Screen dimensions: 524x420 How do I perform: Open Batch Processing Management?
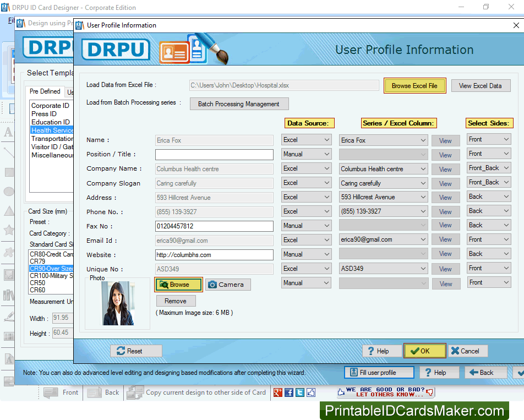coord(239,104)
